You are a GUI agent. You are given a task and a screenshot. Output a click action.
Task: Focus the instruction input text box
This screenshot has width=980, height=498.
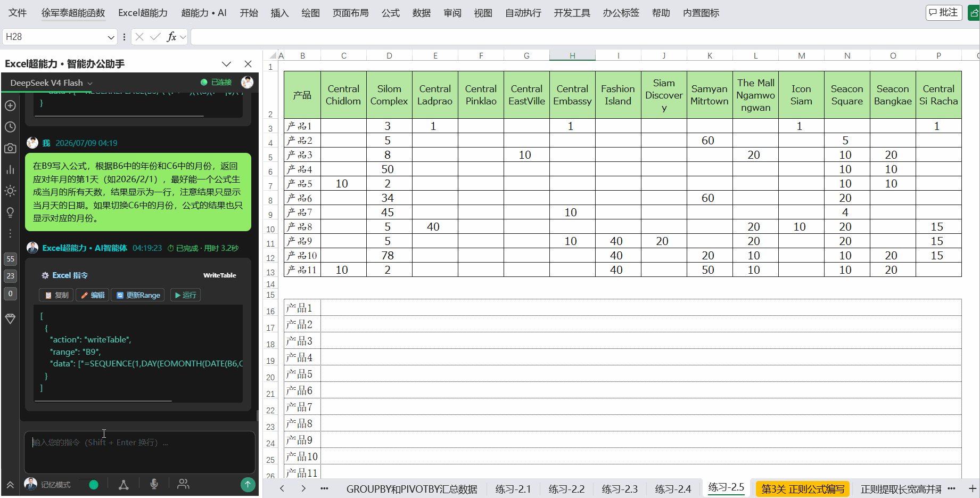tap(139, 452)
